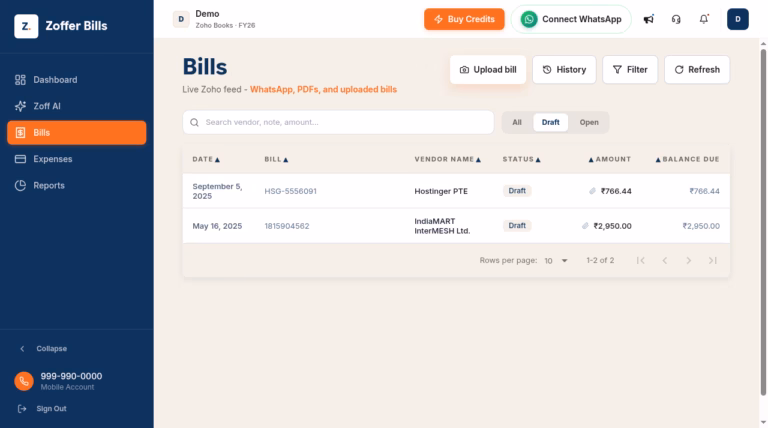Sort by Bill column
Image resolution: width=768 pixels, height=428 pixels.
pos(276,159)
